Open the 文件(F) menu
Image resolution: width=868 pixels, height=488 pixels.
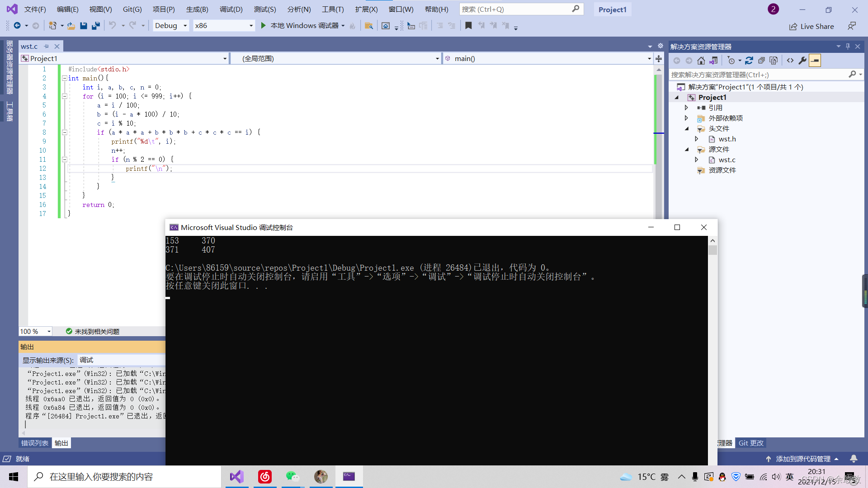coord(35,9)
